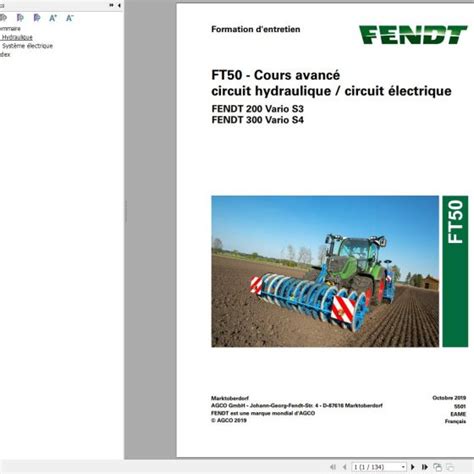The height and width of the screenshot is (474, 474).
Task: Click the green FT50 side banner
Action: pos(455,271)
